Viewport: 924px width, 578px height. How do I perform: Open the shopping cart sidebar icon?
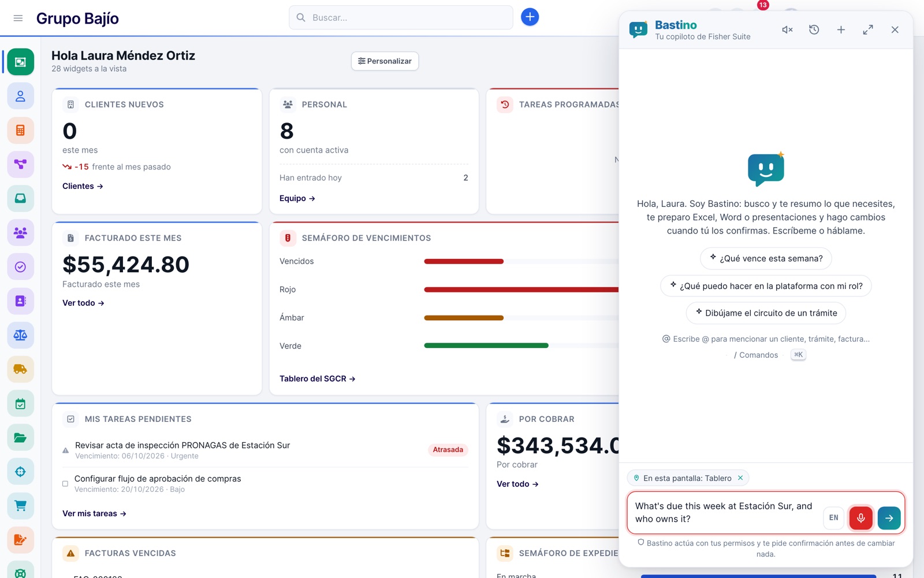point(20,506)
